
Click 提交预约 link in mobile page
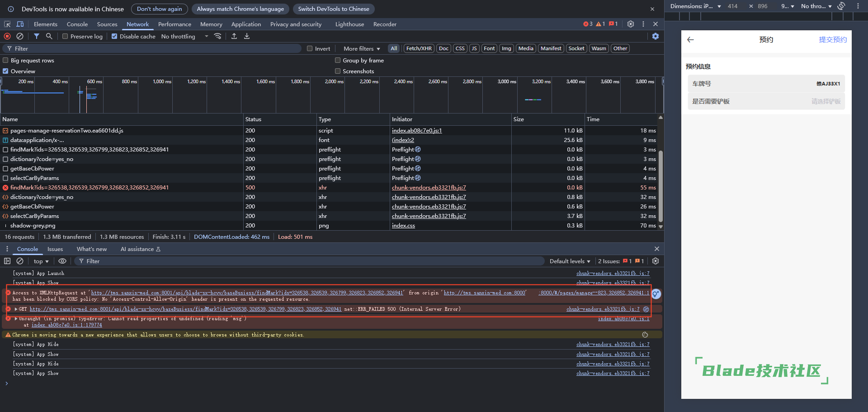tap(833, 40)
